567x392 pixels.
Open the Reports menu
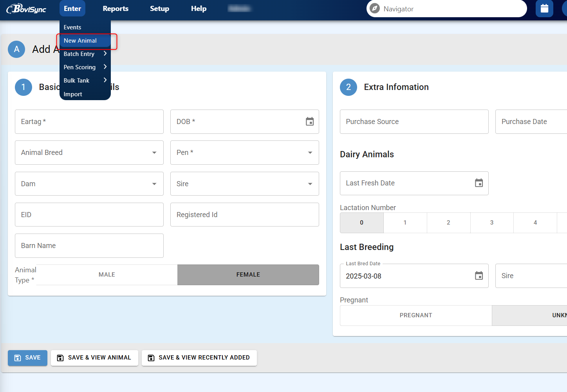point(116,9)
